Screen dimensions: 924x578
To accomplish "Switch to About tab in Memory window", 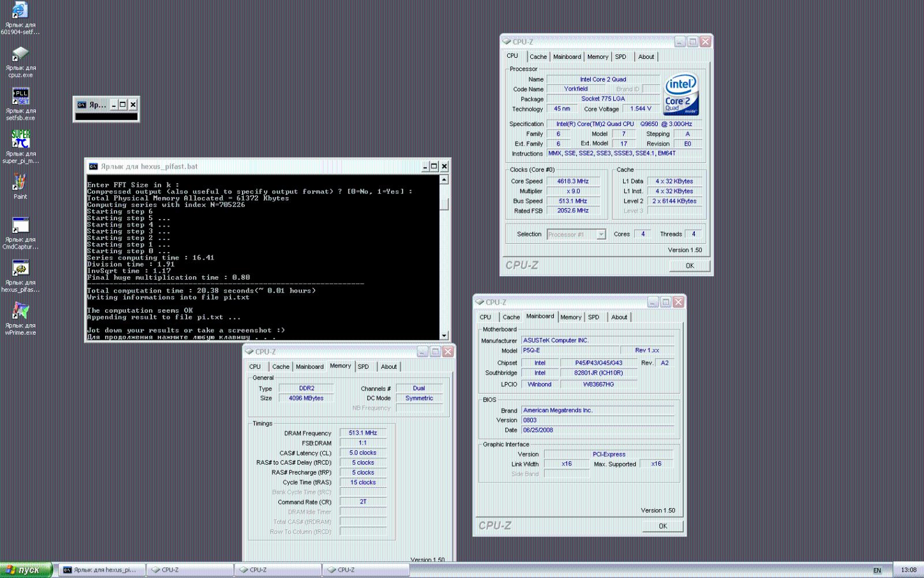I will point(389,367).
